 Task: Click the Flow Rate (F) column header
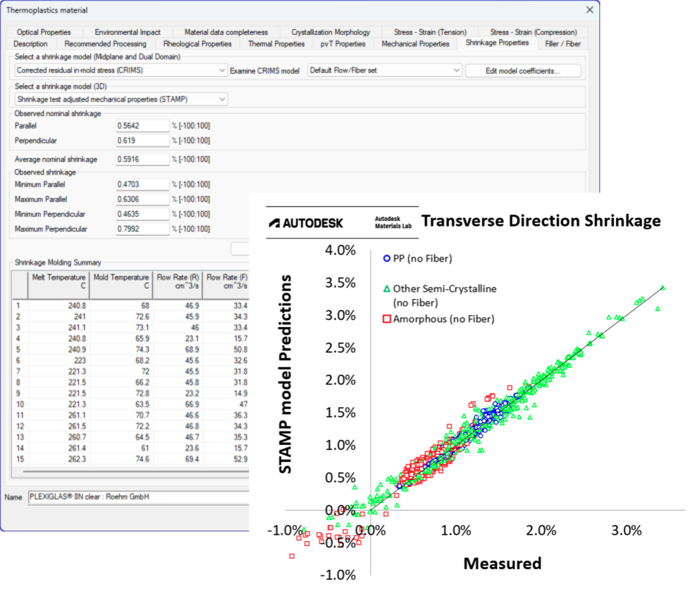[226, 285]
